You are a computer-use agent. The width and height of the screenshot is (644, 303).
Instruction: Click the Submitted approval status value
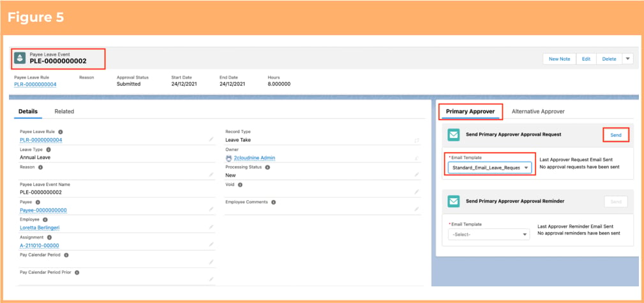[x=128, y=84]
